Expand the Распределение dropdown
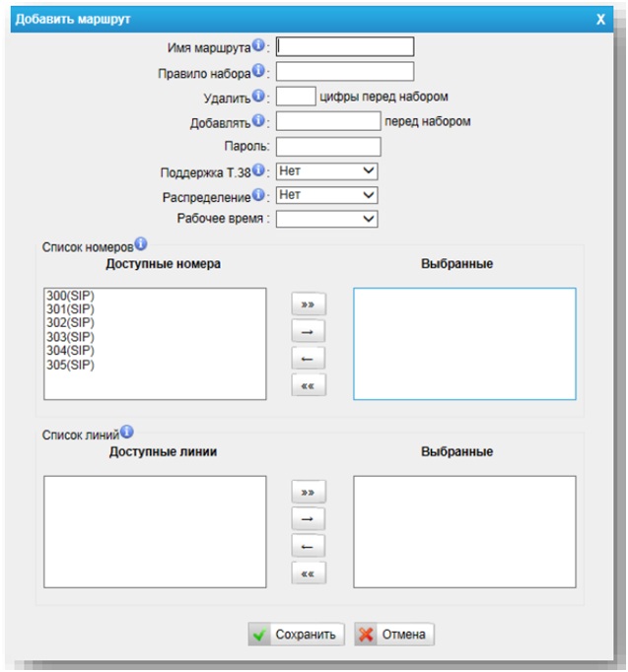This screenshot has height=672, width=628. [x=326, y=195]
